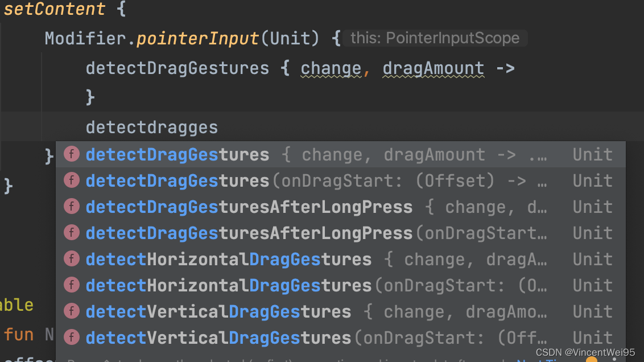Click the f icon on second detectDragGestures onDragStart entry
Screen dimensions: 644x362
[71, 180]
